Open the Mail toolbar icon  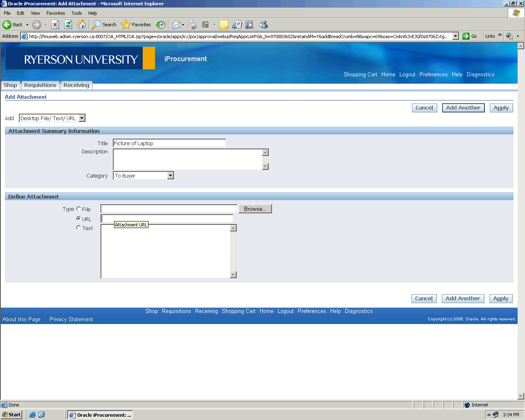176,25
